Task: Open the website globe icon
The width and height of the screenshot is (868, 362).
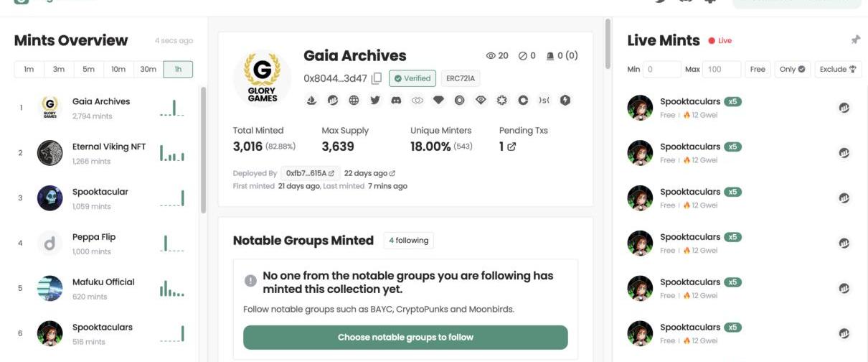Action: [354, 101]
